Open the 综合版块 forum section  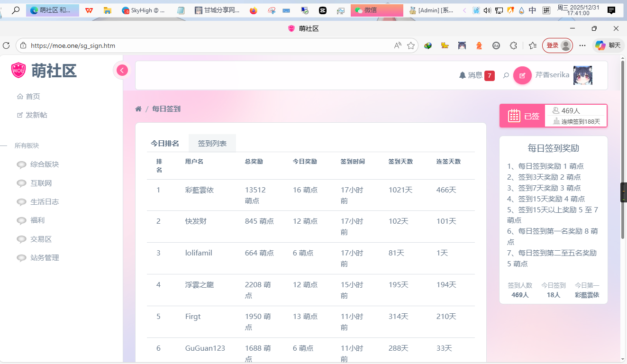pos(45,164)
